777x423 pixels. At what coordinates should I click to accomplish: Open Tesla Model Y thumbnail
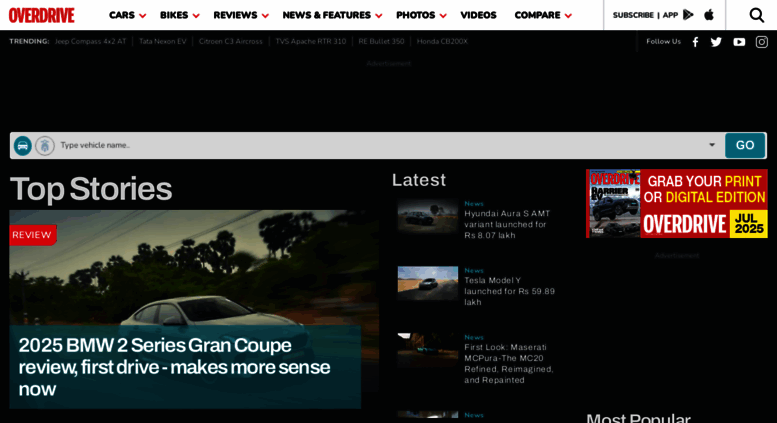click(x=428, y=283)
